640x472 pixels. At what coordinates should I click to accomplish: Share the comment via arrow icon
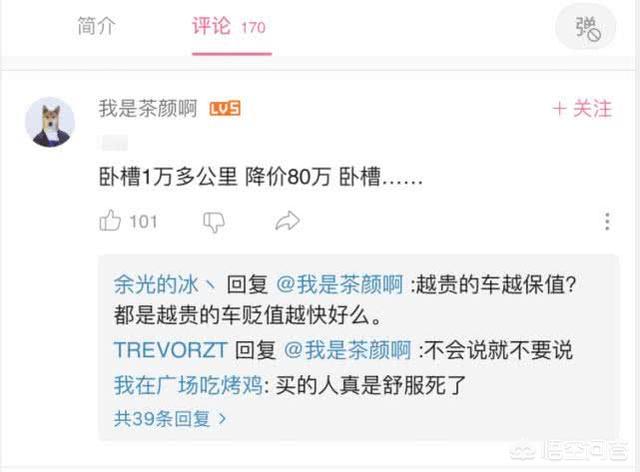tap(287, 221)
